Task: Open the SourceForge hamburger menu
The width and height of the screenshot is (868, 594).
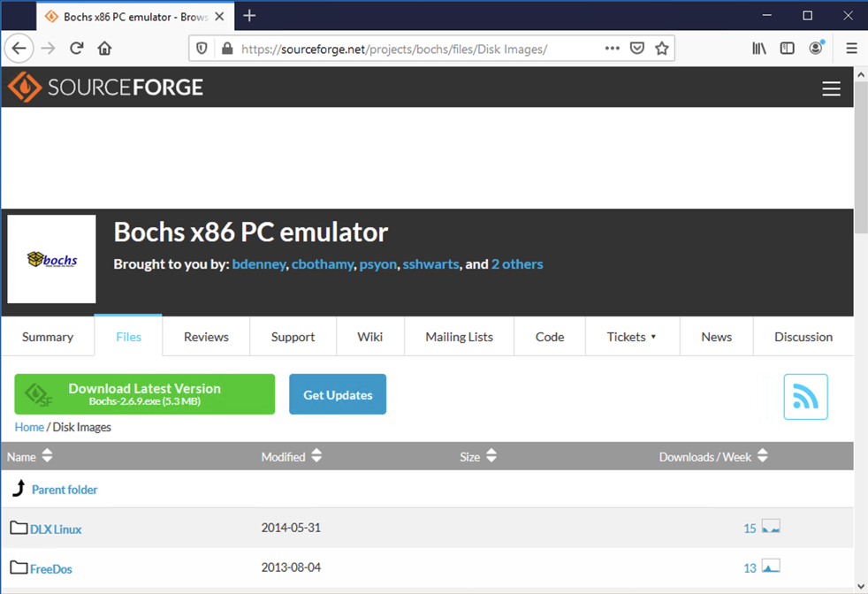Action: click(831, 88)
